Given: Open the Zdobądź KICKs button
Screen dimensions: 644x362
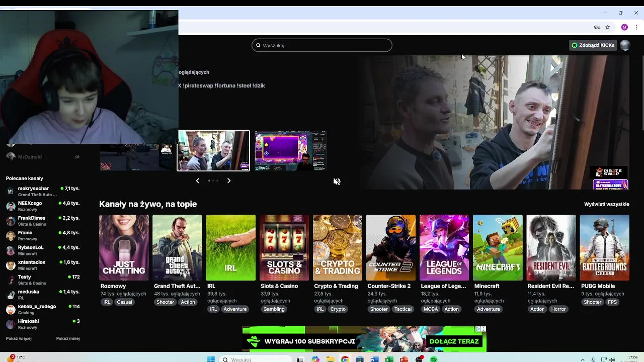Looking at the screenshot, I should point(593,45).
